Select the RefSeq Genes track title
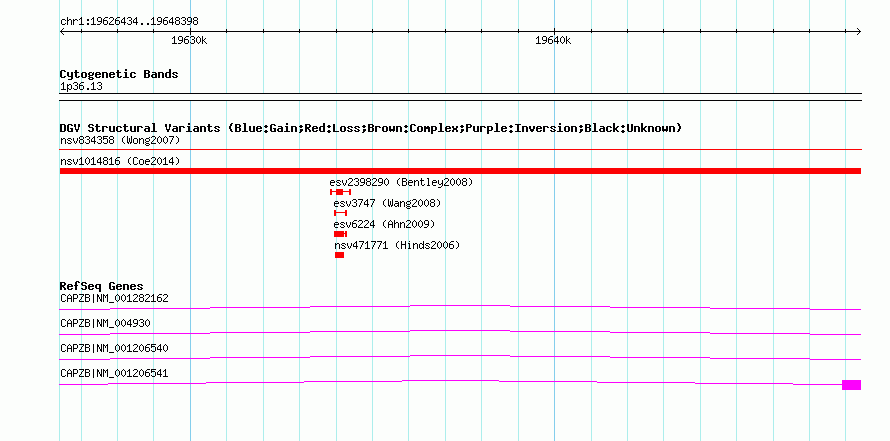Viewport: 890px width, 441px height. pyautogui.click(x=102, y=285)
